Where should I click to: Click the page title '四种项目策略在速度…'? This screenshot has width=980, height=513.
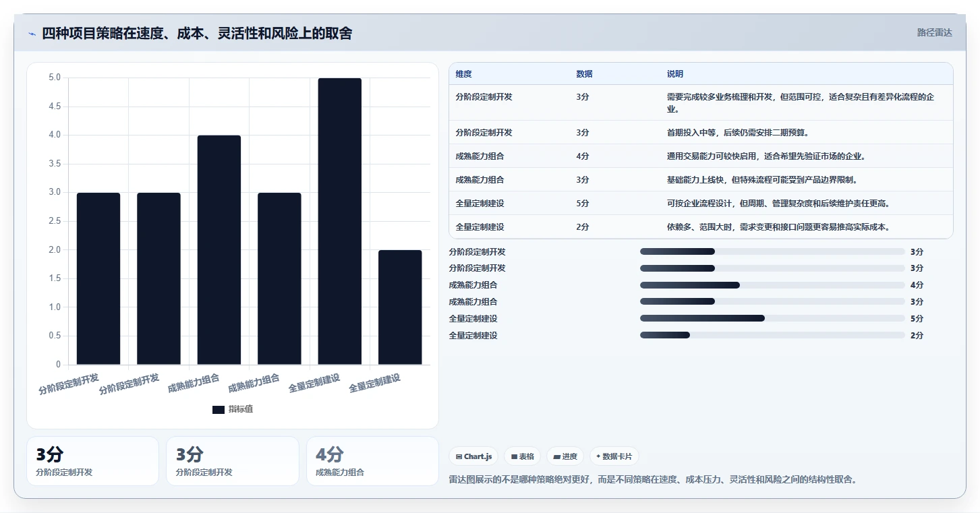(197, 34)
